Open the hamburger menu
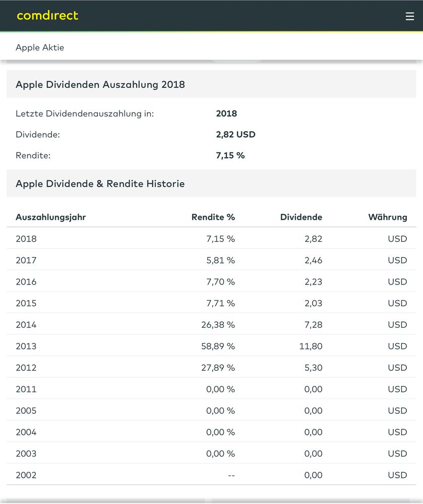This screenshot has height=504, width=423. pyautogui.click(x=409, y=16)
